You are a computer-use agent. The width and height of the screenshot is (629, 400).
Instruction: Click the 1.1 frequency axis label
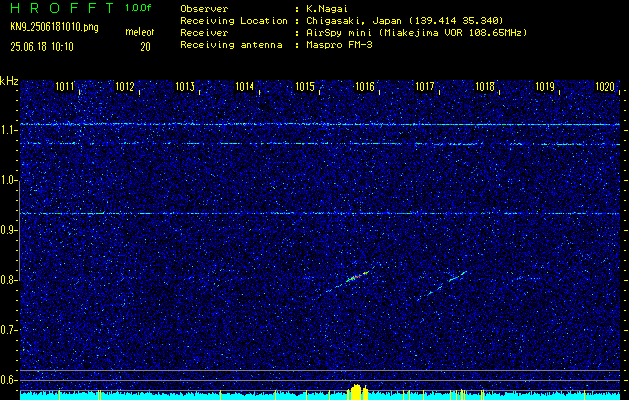click(7, 130)
